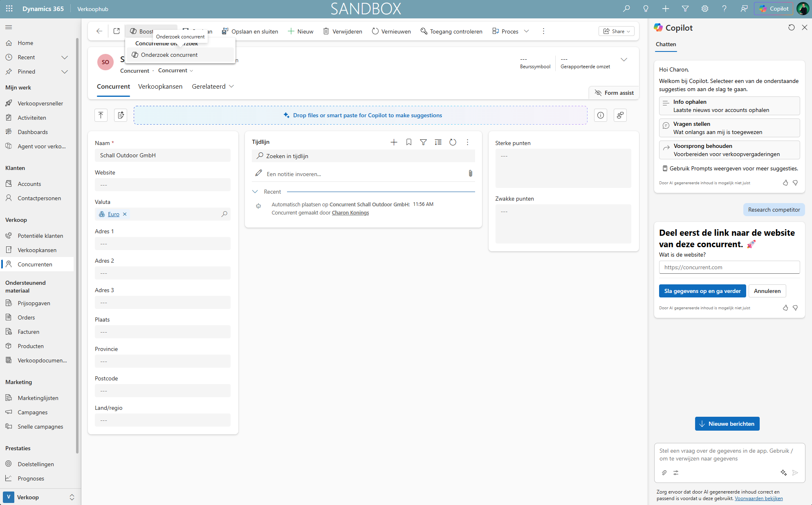Toggle the Copilot pane button
The image size is (812, 505).
click(774, 9)
